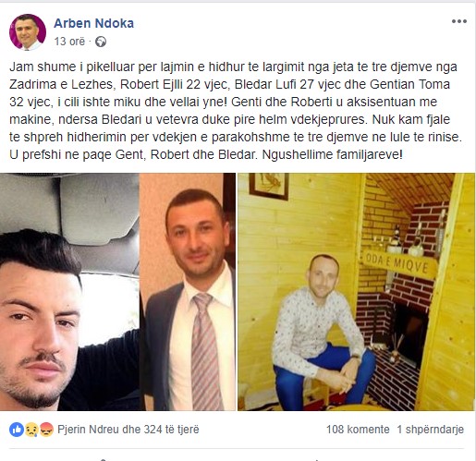Click the blue Like reaction icon
The height and width of the screenshot is (461, 476).
point(17,430)
